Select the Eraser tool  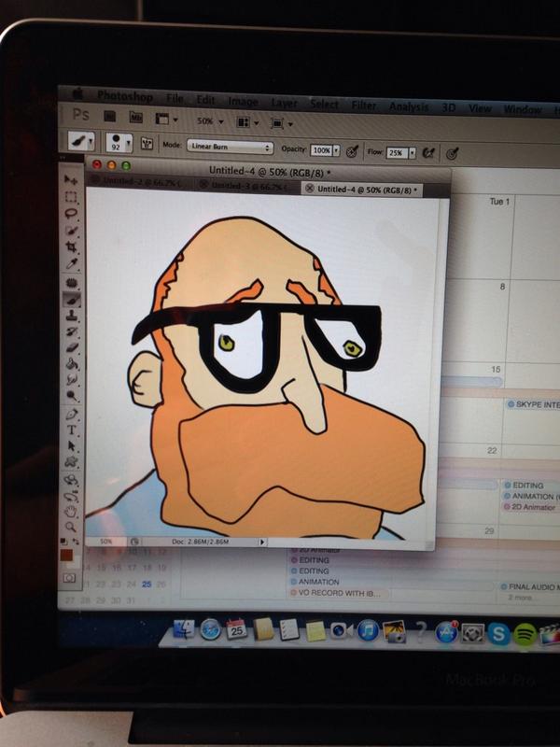72,347
